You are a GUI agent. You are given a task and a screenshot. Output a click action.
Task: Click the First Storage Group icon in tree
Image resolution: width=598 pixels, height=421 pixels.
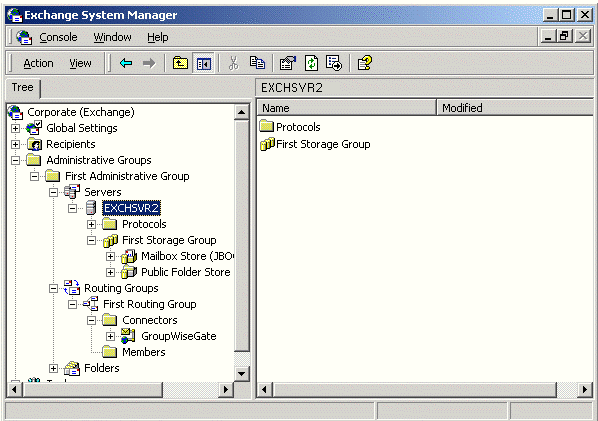110,240
